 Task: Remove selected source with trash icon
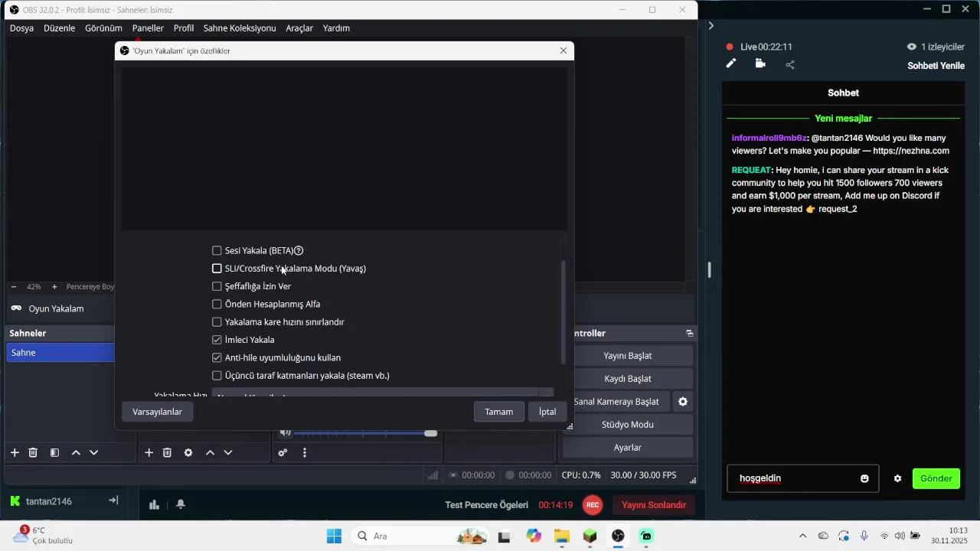click(167, 452)
